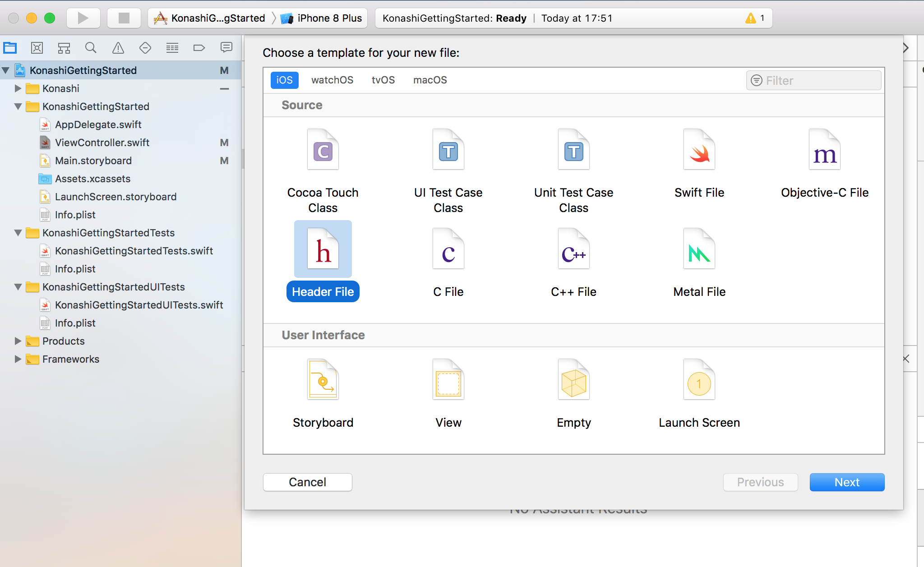Open the Breakpoint navigator icon
Screen dimensions: 924x567
199,48
